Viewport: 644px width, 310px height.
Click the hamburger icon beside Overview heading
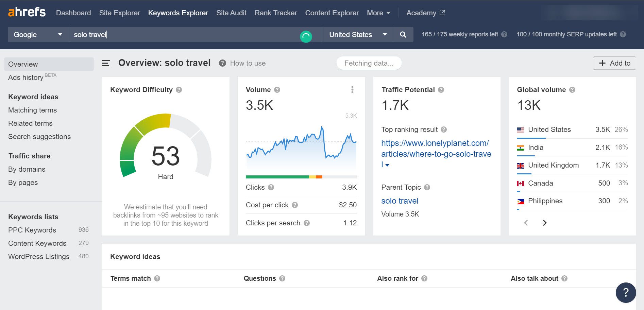tap(106, 63)
